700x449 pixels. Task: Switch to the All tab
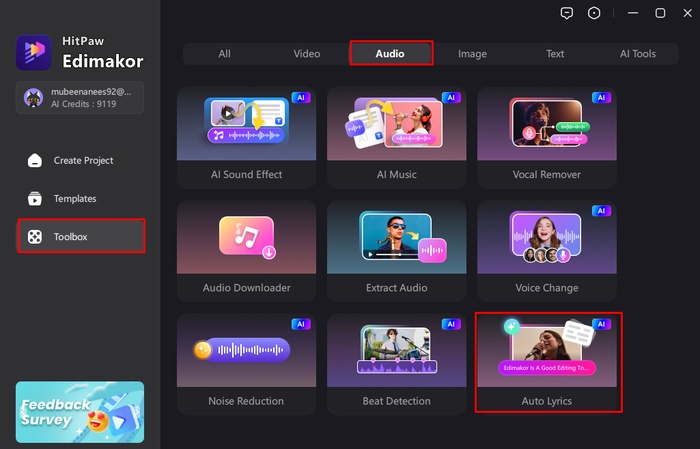click(224, 54)
